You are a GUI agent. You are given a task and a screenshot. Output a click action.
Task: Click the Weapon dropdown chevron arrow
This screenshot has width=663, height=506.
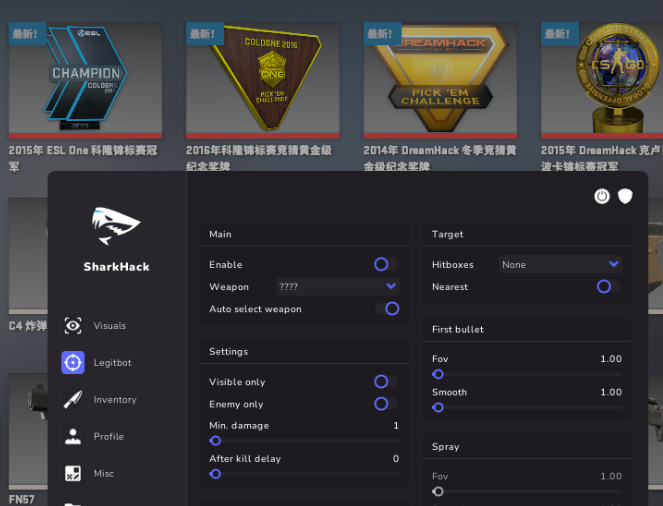[x=391, y=286]
